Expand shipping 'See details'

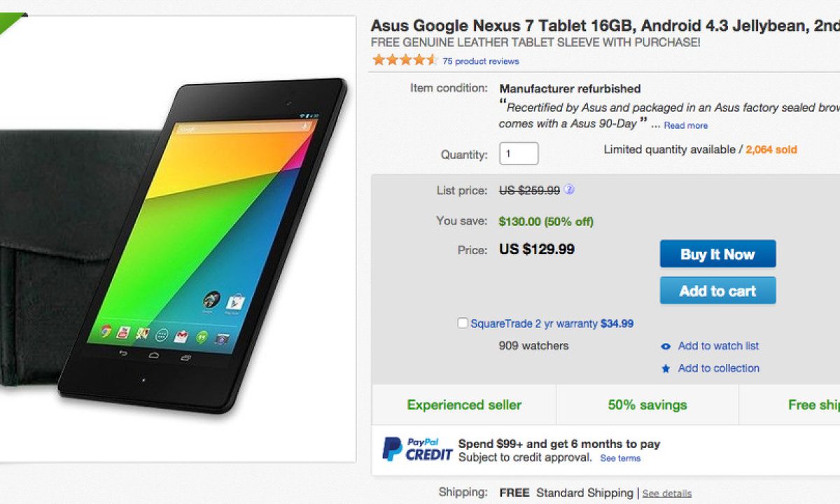[666, 493]
